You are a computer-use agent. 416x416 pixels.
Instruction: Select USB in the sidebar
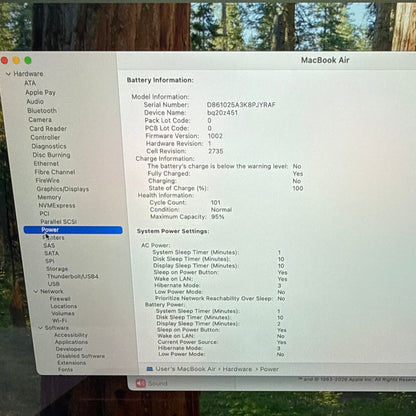tap(54, 284)
